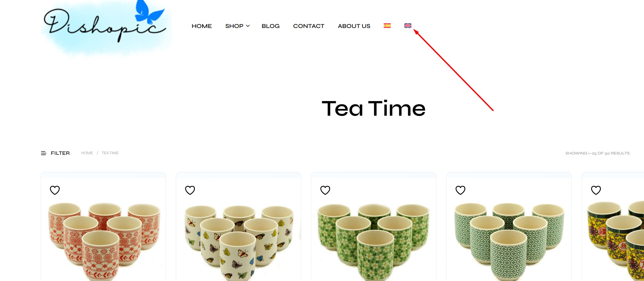644x281 pixels.
Task: Click the TEA TIME breadcrumb
Action: coord(110,153)
